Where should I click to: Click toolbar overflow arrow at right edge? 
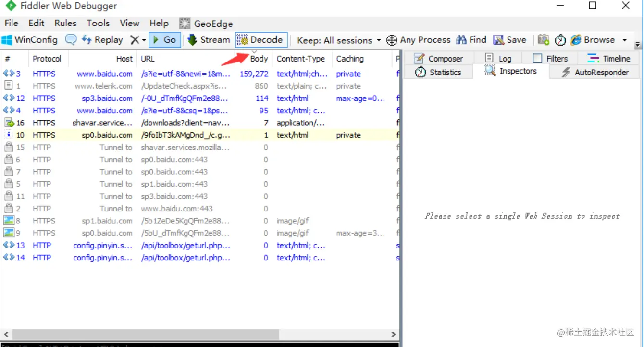point(637,44)
